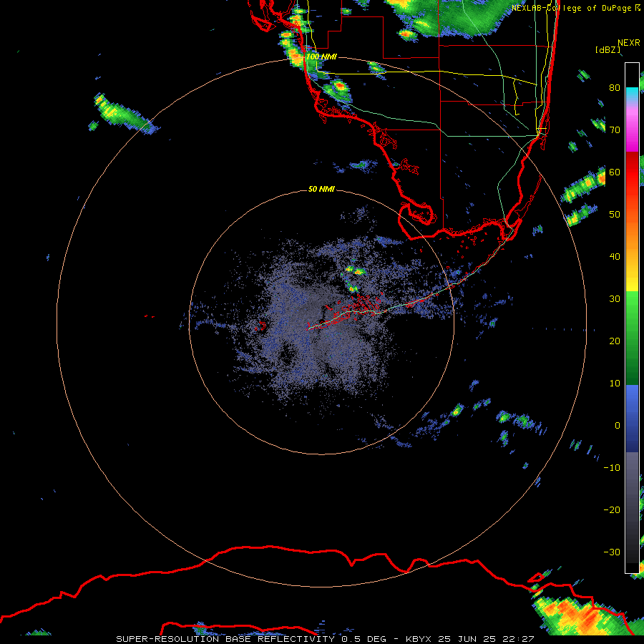The height and width of the screenshot is (644, 644).
Task: Click the SUPER-RESOLUTION BASE REFLECTIVITY caption text
Action: click(225, 639)
